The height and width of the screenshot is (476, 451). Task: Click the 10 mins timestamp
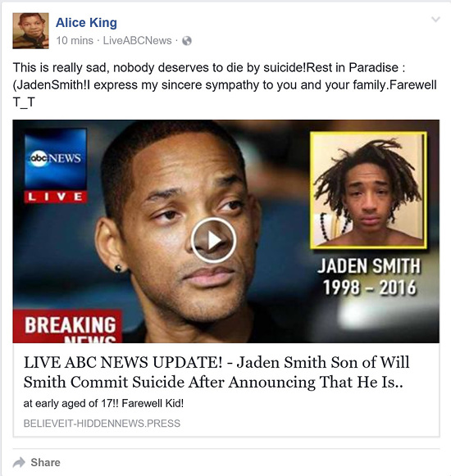tap(75, 40)
